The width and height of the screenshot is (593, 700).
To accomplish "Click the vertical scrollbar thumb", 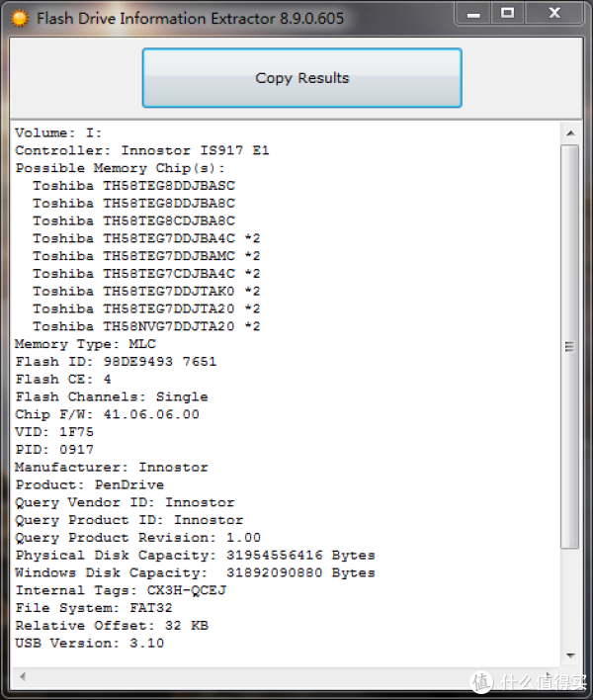I will tap(570, 347).
